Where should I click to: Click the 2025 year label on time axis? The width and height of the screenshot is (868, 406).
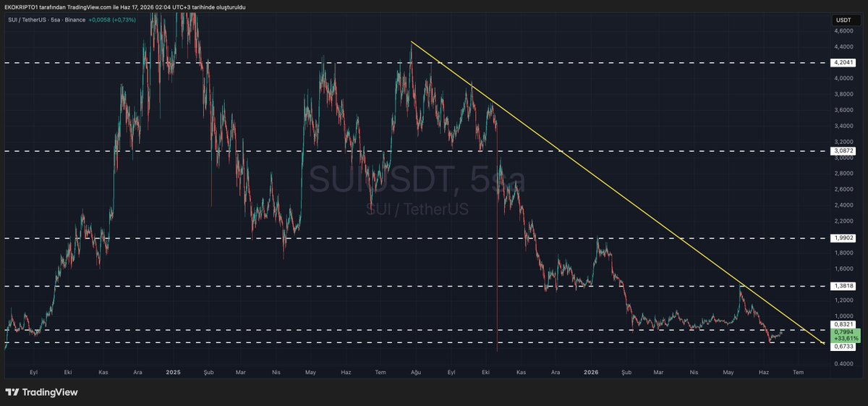pyautogui.click(x=173, y=372)
